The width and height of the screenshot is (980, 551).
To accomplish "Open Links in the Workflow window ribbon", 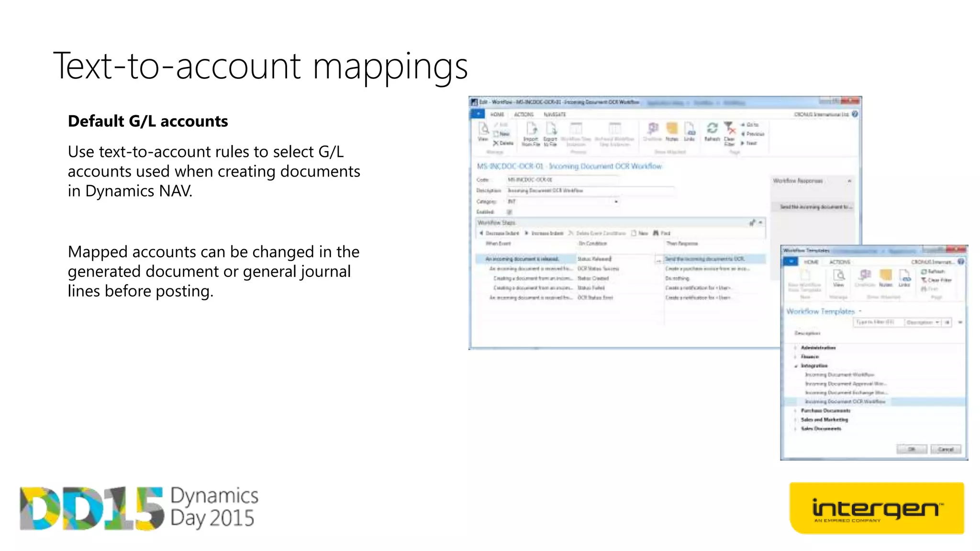I will click(x=689, y=132).
